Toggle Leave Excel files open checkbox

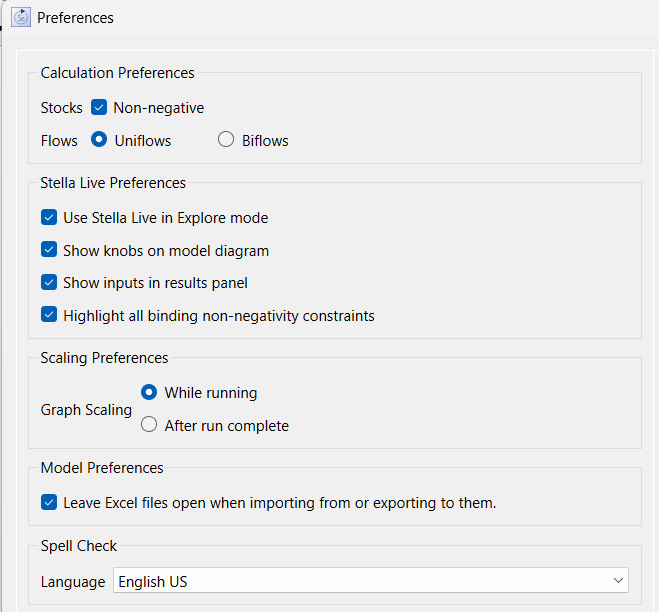click(x=49, y=502)
